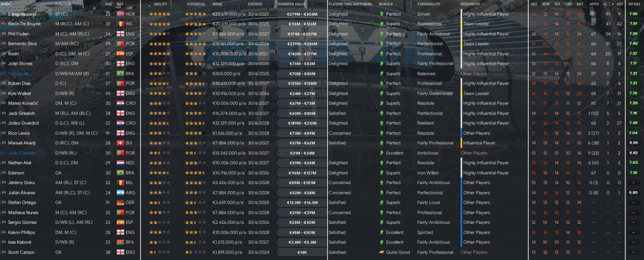
Task: Click the Netherlands flag in Nathan Aké's row
Action: [120, 163]
